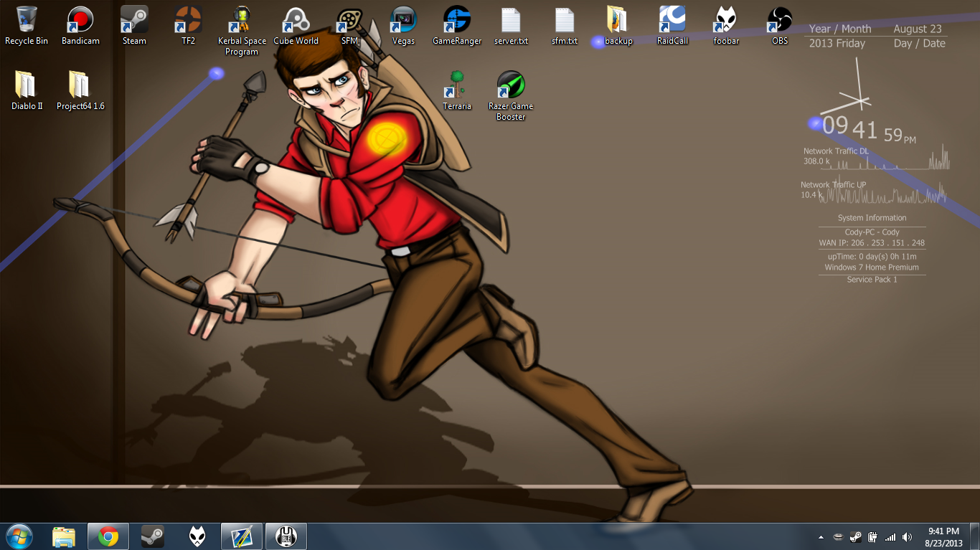Click the SFM desktop shortcut
This screenshot has height=550, width=980.
click(349, 26)
